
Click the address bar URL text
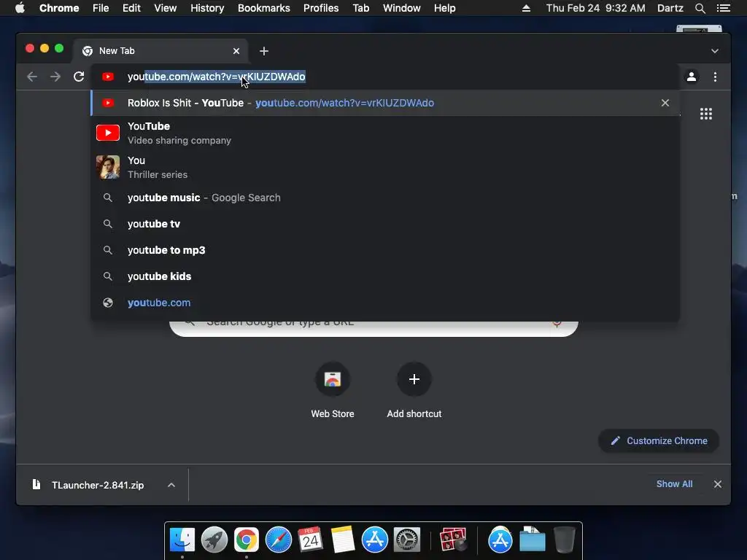(x=216, y=77)
